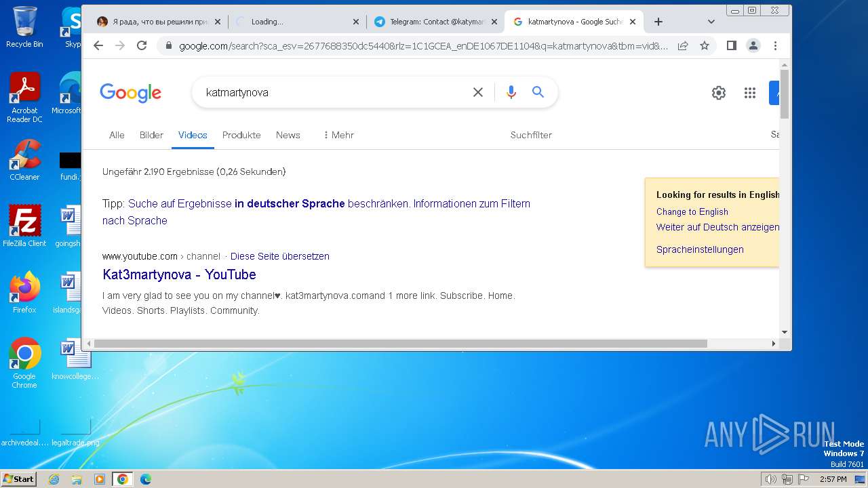The width and height of the screenshot is (868, 488).
Task: Launch Google Chrome desktop shortcut
Action: tap(24, 363)
